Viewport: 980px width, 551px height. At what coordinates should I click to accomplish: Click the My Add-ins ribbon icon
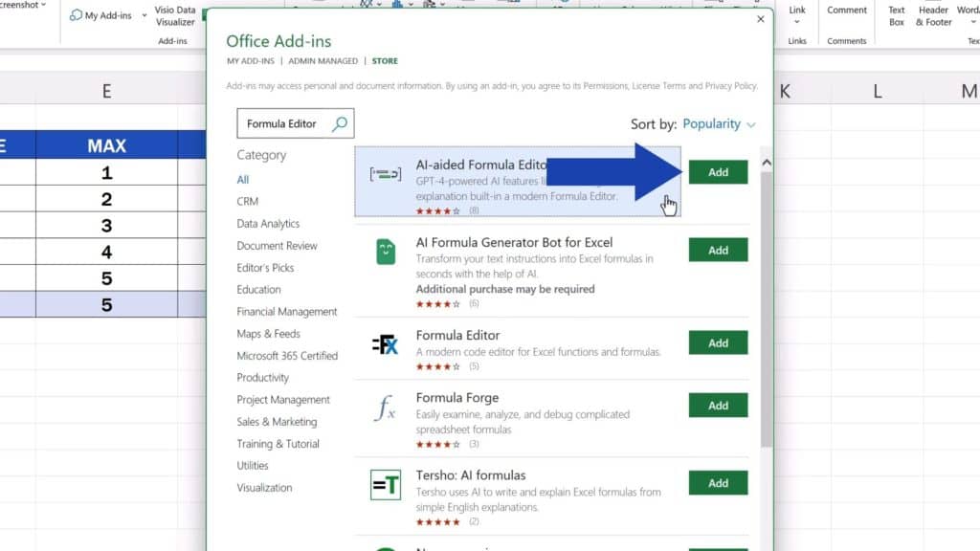point(77,15)
